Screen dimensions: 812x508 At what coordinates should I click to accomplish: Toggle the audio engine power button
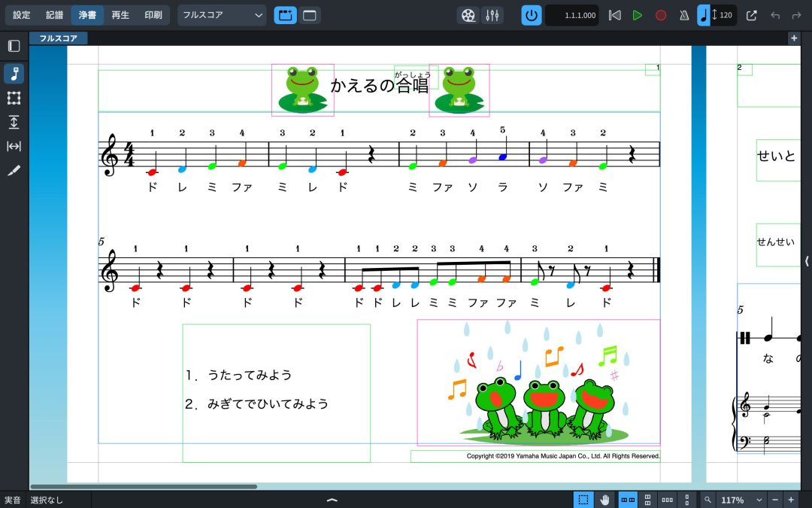(x=532, y=15)
